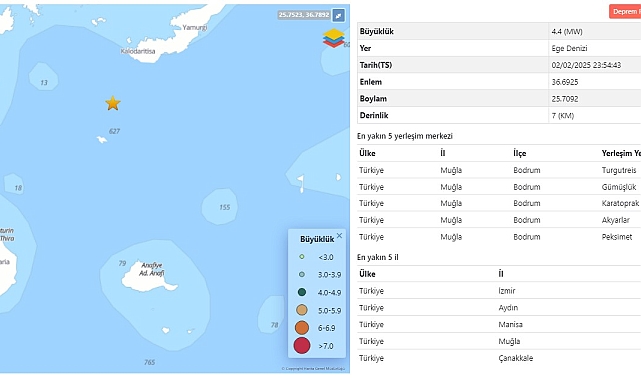Click the depth label 155 on map

224,207
